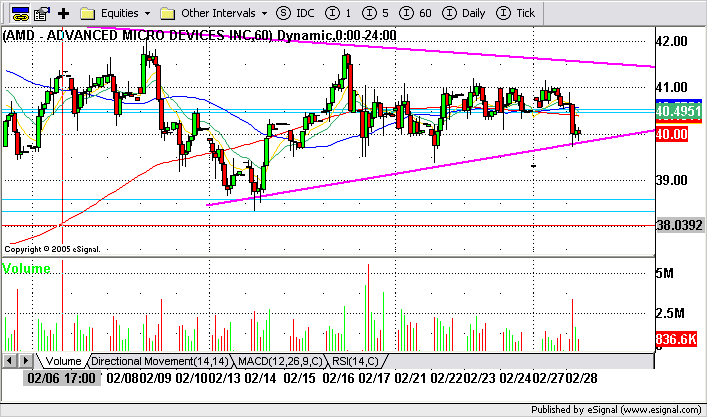Click the Published by eSignal footer text
This screenshot has height=417, width=707.
(616, 410)
